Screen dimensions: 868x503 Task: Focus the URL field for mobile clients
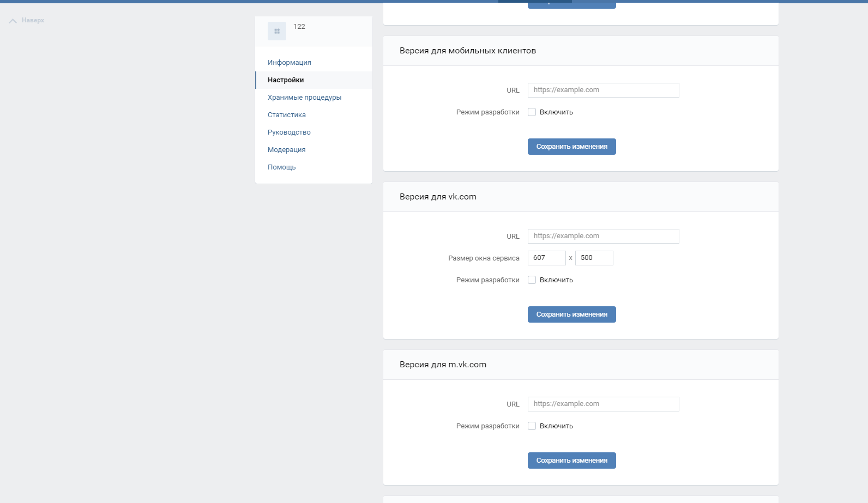(x=603, y=90)
